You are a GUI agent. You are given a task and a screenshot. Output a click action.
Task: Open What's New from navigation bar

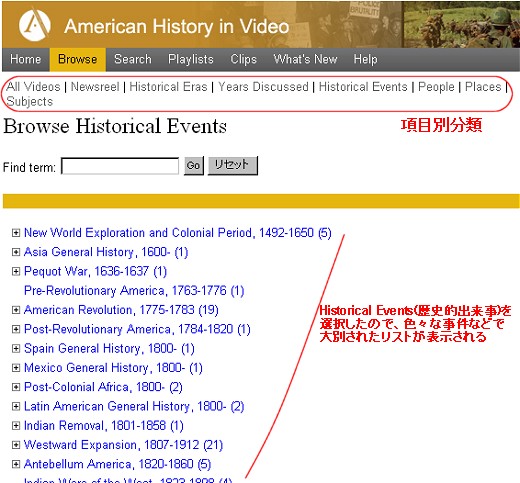point(305,59)
